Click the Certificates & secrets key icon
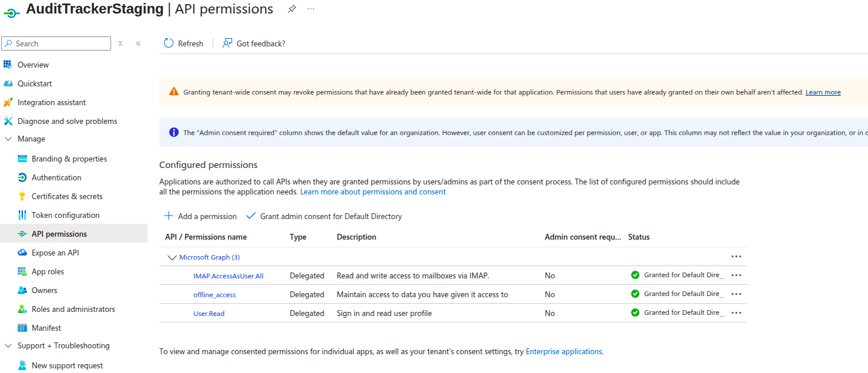Screen dimensions: 868x373 [22, 196]
